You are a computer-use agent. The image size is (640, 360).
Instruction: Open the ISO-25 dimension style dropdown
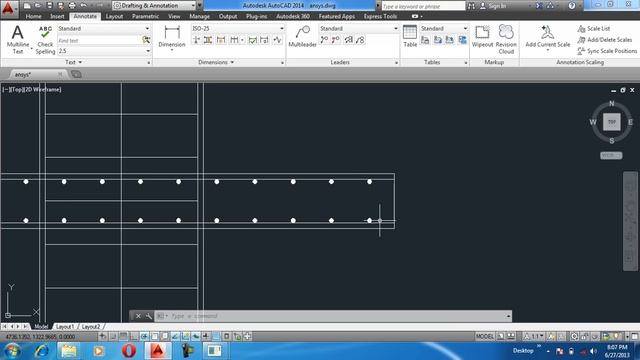[238, 29]
